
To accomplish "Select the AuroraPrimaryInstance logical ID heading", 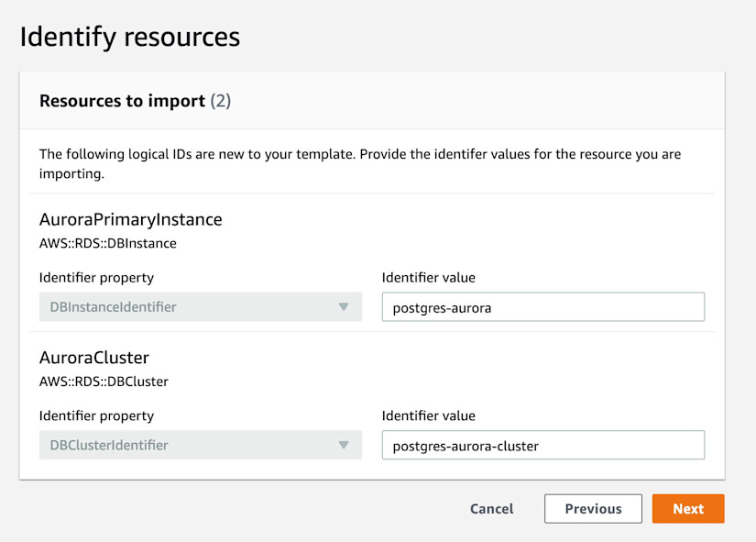I will 131,220.
